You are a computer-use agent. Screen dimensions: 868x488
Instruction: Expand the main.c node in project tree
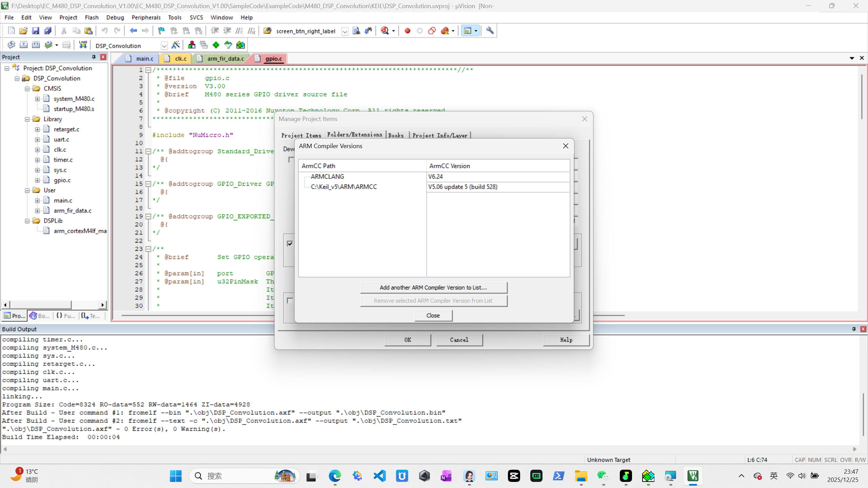tap(38, 201)
